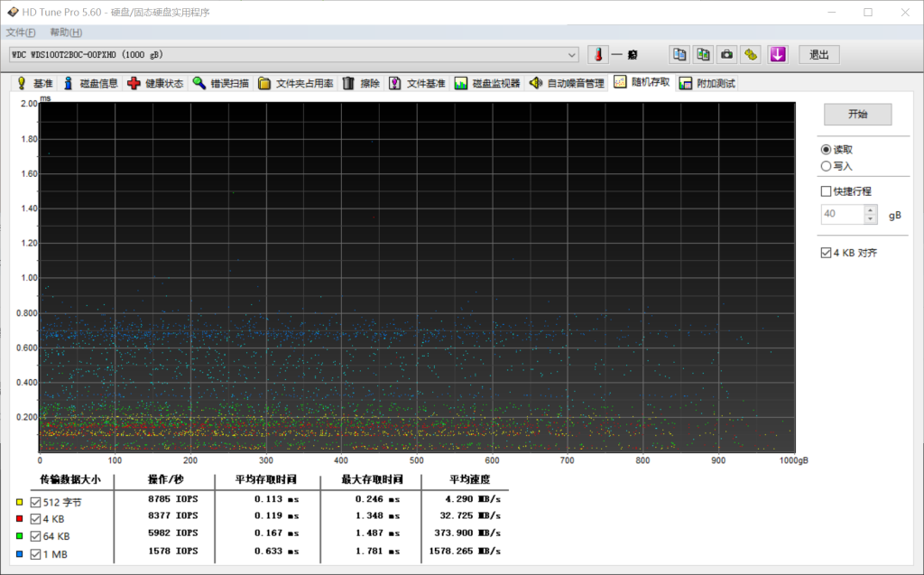Screen dimensions: 924x575
Task: Uncheck the 1 MB transfer size checkbox
Action: point(35,554)
